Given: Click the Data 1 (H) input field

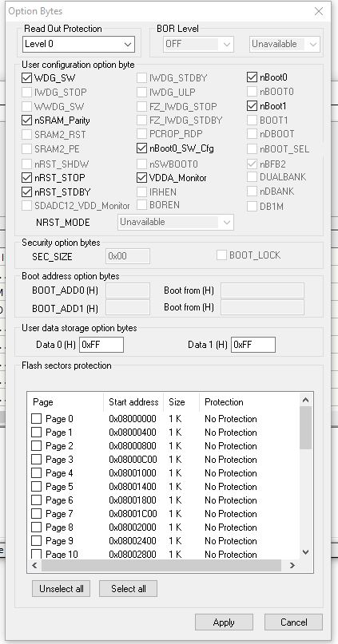Looking at the screenshot, I should (x=253, y=345).
